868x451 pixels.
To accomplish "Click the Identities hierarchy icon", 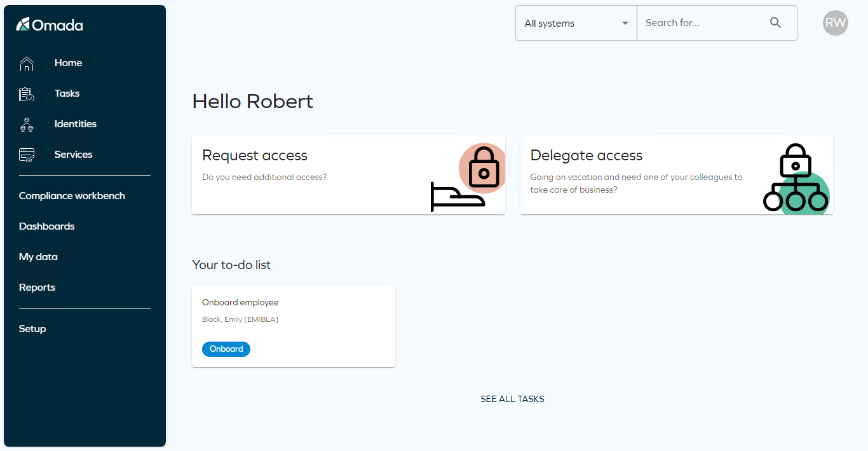I will pyautogui.click(x=27, y=125).
